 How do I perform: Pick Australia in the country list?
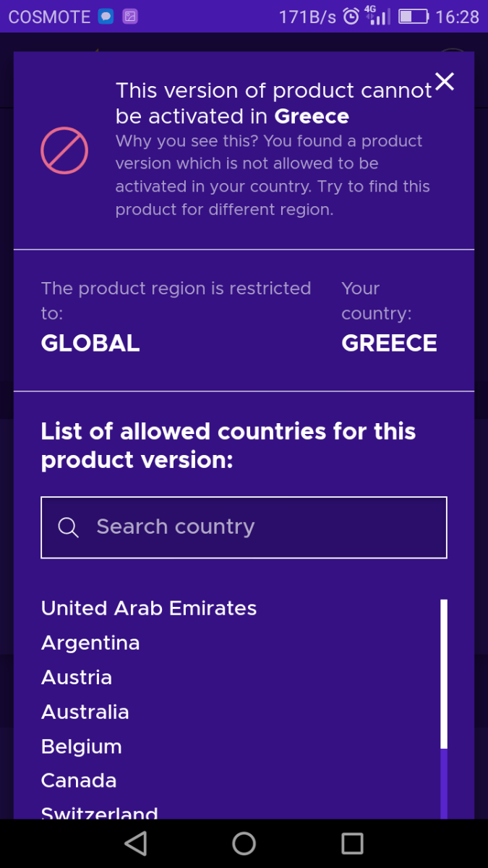coord(85,712)
